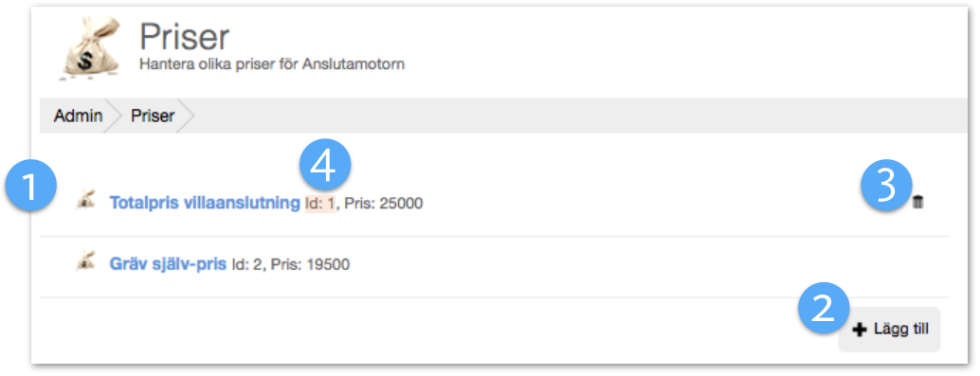Select the Priser breadcrumb item
The height and width of the screenshot is (376, 980).
[153, 116]
